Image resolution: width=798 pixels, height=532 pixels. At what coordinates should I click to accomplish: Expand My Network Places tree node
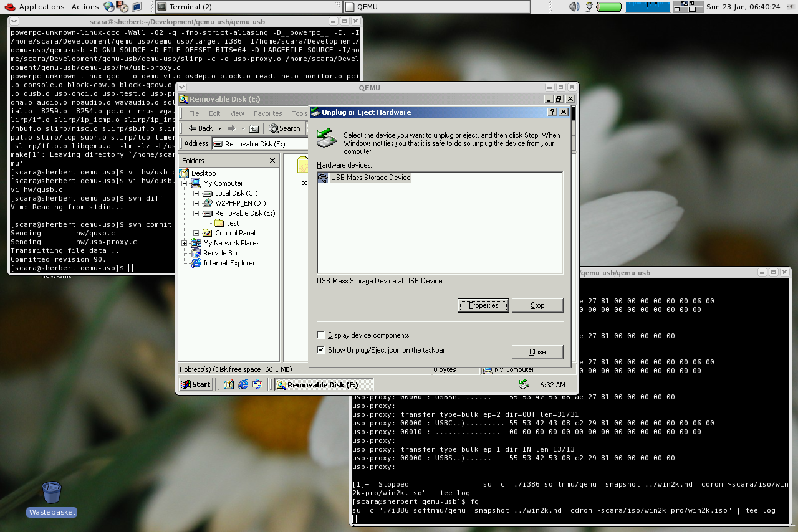(x=185, y=243)
